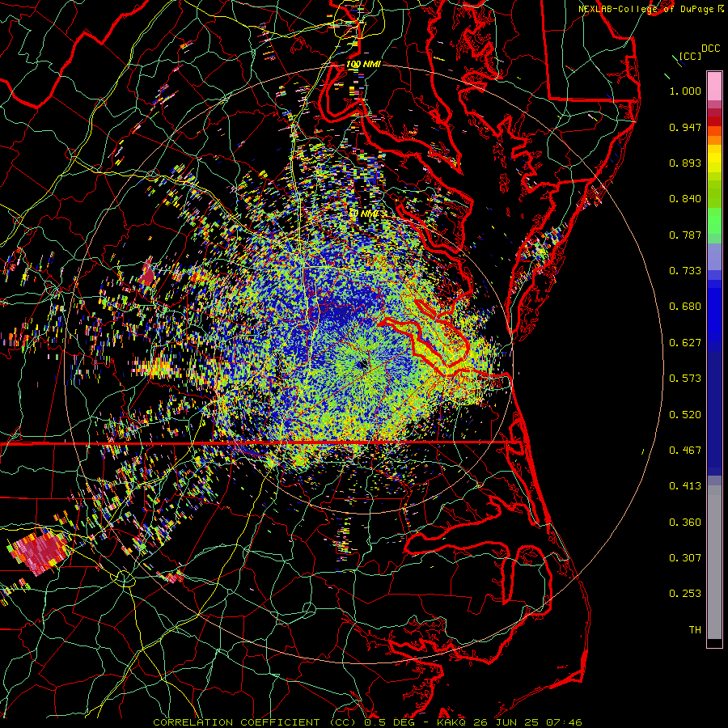
Task: Click the [CC] units label
Action: click(x=690, y=56)
